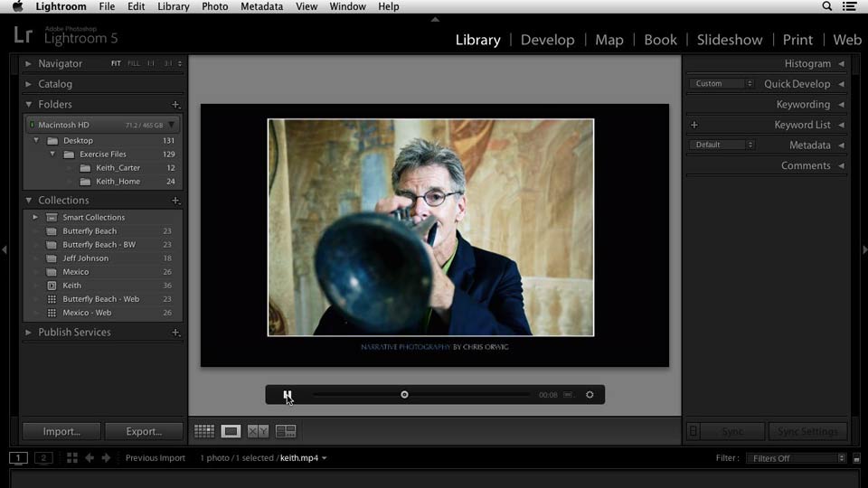Add new collection with plus icon
Image resolution: width=868 pixels, height=488 pixels.
point(175,201)
